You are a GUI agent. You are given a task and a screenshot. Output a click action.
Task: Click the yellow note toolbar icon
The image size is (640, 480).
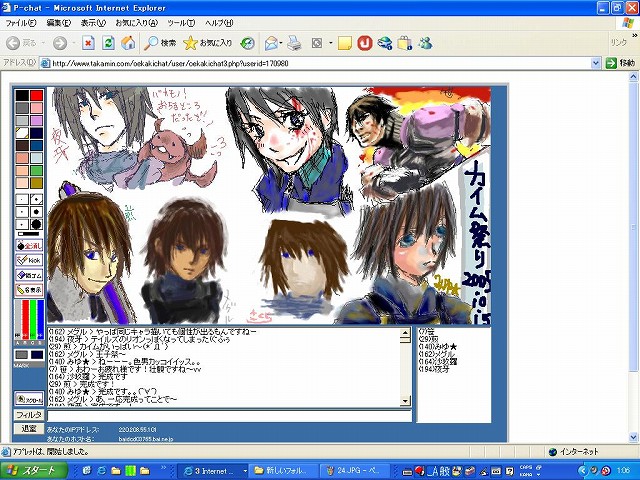(345, 43)
